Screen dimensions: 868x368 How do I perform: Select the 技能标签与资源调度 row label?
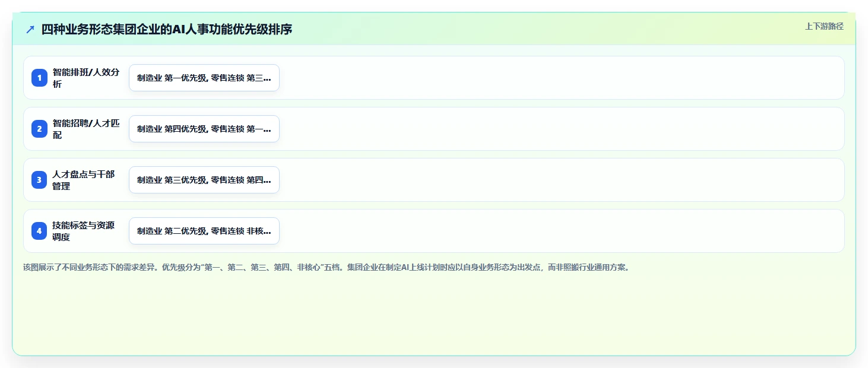[x=84, y=231]
